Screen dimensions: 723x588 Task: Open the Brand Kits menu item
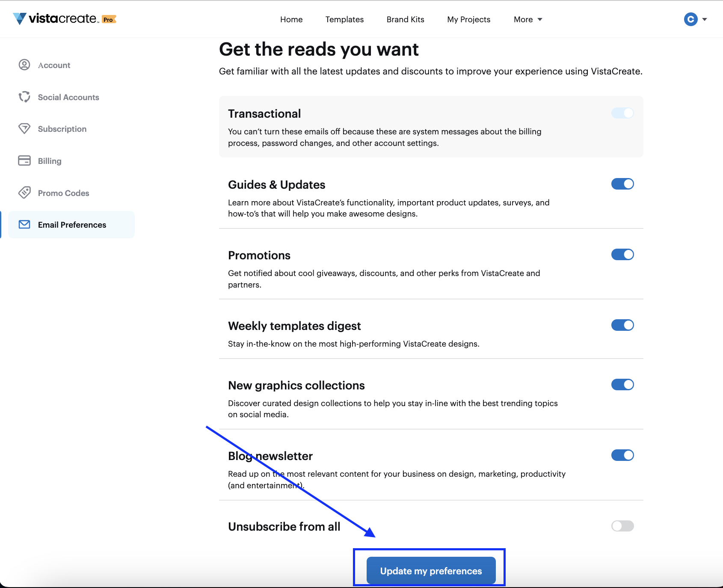click(x=405, y=19)
